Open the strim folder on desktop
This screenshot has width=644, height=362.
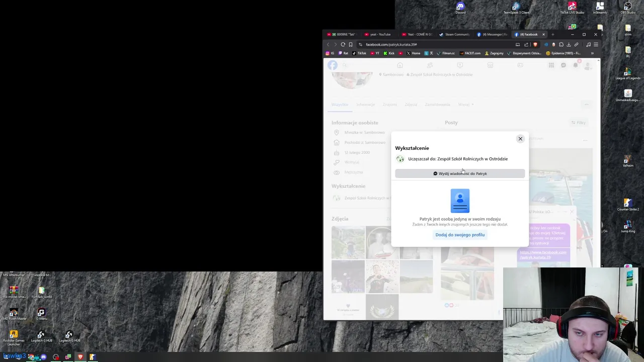(x=628, y=30)
